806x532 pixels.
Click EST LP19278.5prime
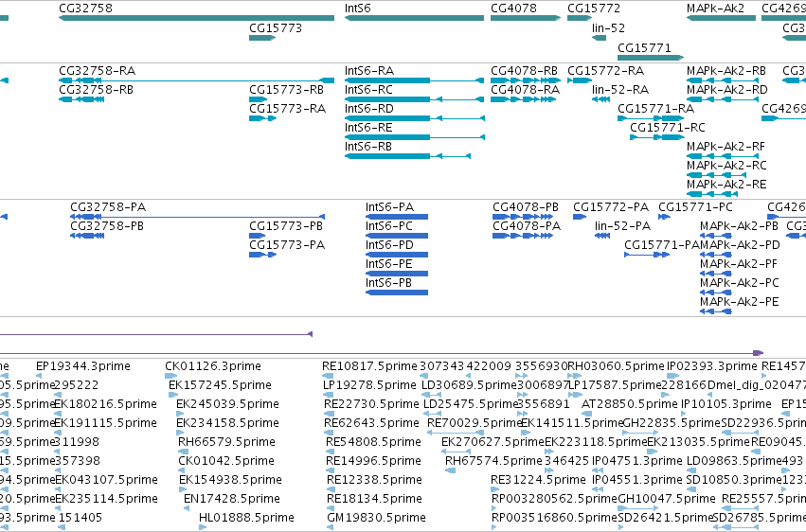[370, 385]
